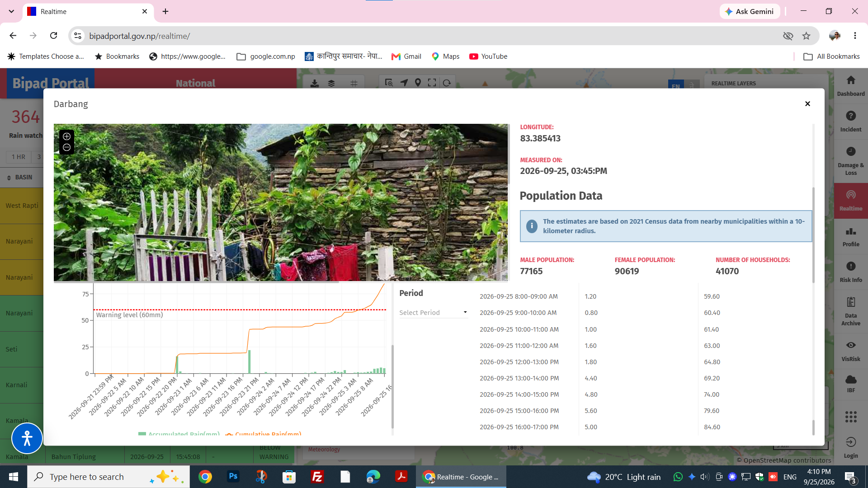Open the Maps bookmark
Viewport: 868px width, 488px height.
445,56
